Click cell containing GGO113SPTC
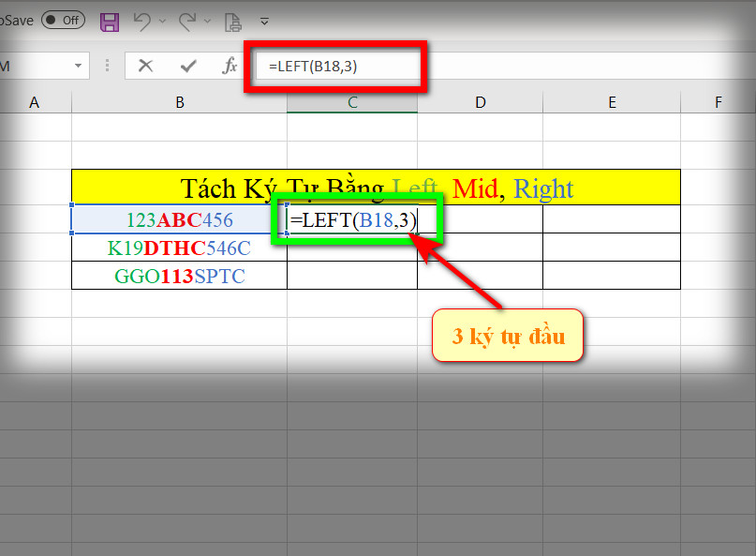This screenshot has height=556, width=756. click(x=179, y=276)
